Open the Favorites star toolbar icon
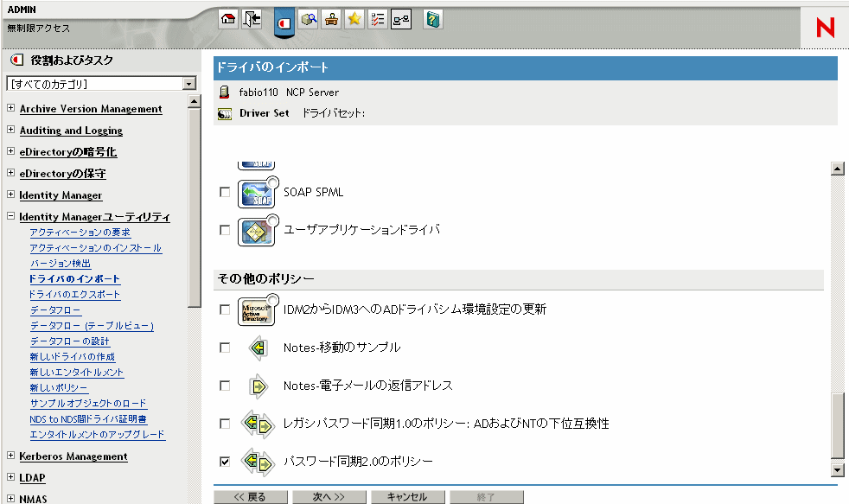 (x=354, y=20)
